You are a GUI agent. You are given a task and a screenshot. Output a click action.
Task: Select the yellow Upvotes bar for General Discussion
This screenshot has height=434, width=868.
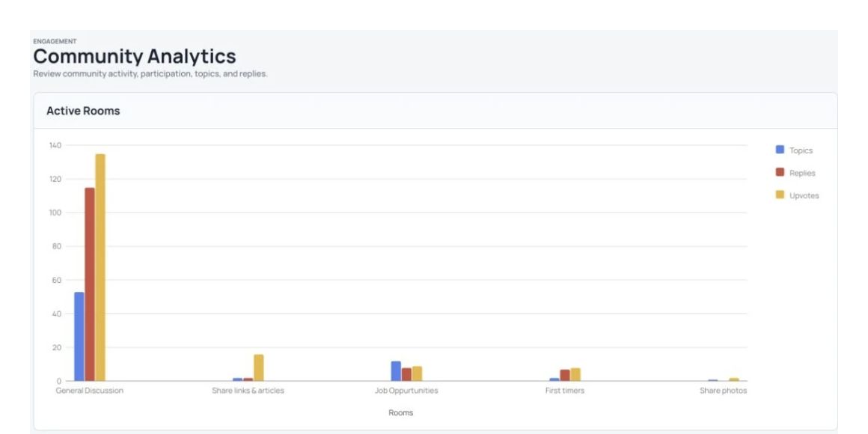pos(100,267)
